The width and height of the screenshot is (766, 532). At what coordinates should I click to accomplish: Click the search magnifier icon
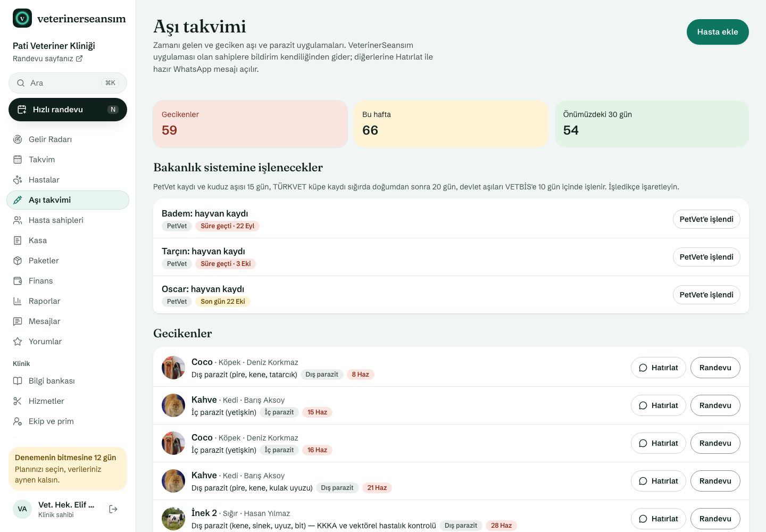(x=21, y=83)
